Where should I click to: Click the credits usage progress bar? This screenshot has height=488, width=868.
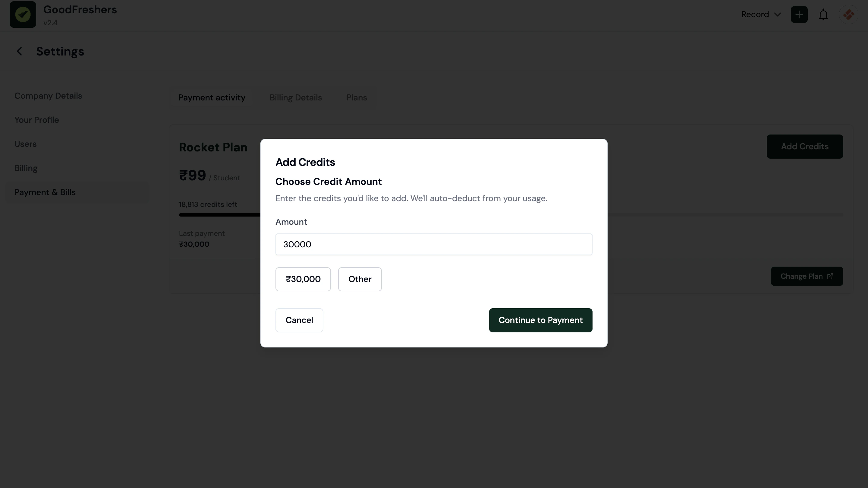point(511,214)
